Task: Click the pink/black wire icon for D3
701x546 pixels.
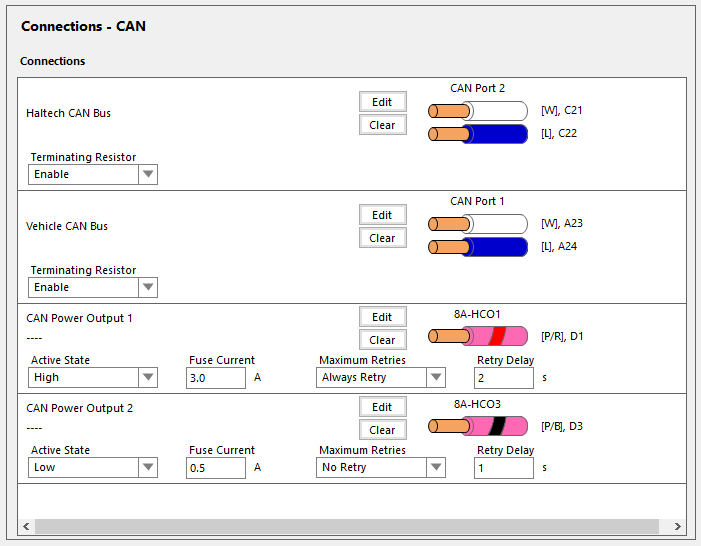Action: [x=478, y=426]
